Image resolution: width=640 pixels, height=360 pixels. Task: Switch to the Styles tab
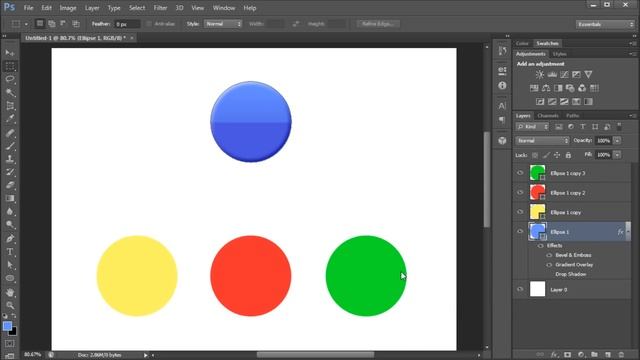point(559,54)
